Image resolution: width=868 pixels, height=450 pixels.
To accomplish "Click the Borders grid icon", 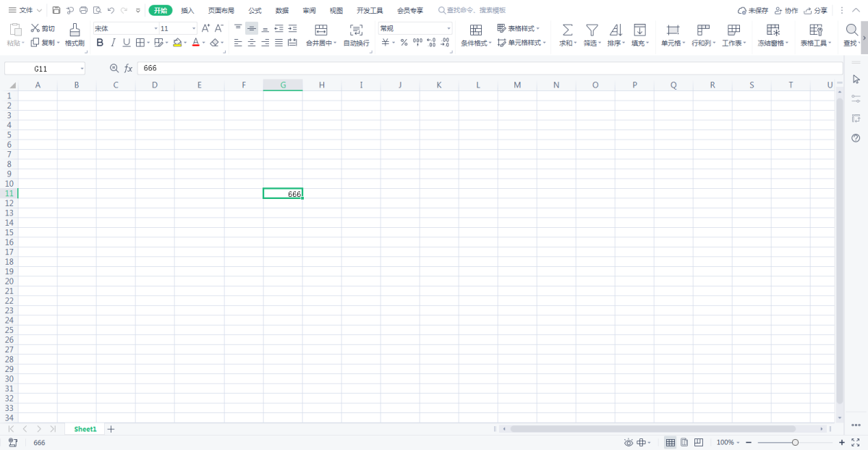I will [x=140, y=43].
